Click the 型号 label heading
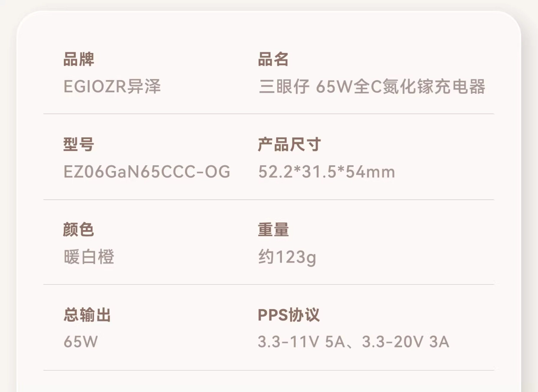This screenshot has width=538, height=392. click(x=79, y=144)
